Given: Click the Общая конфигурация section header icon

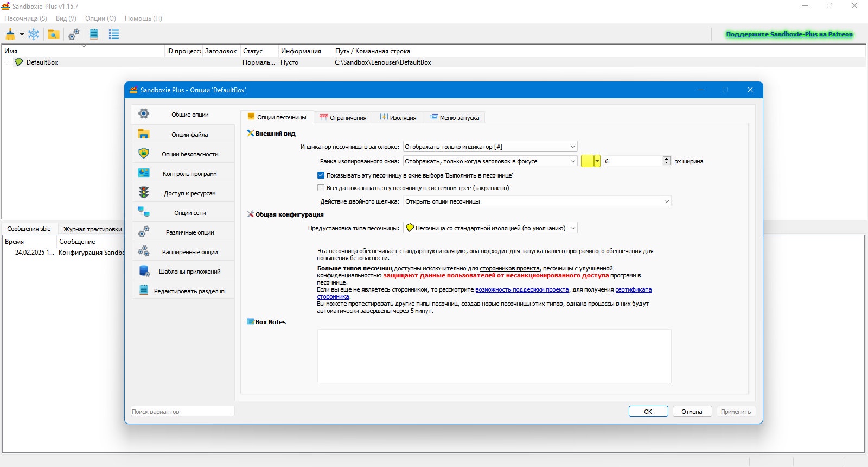Looking at the screenshot, I should click(x=251, y=214).
